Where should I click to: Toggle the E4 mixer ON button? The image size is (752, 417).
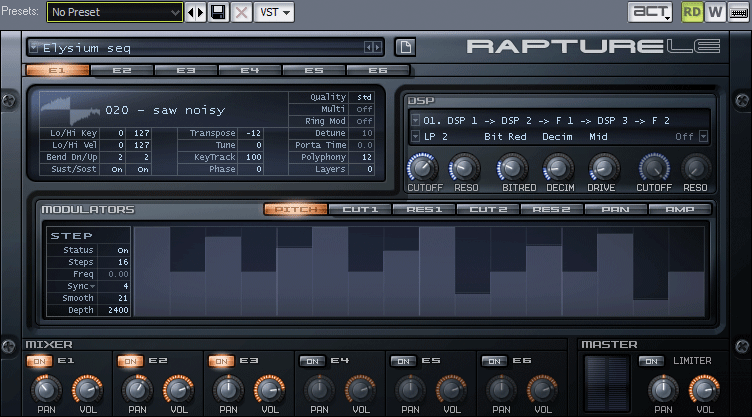pyautogui.click(x=312, y=361)
